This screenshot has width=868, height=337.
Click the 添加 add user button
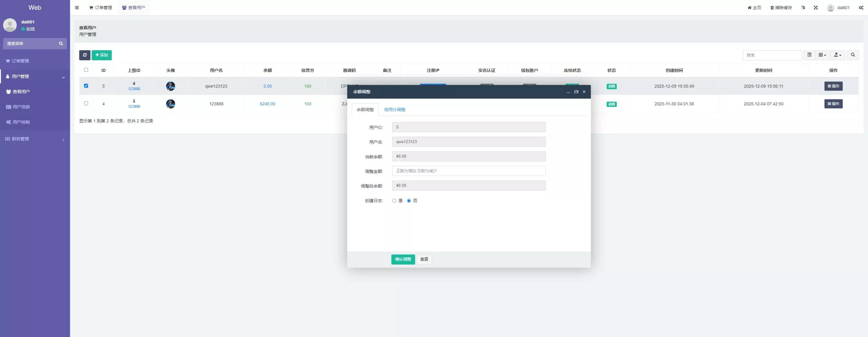click(101, 55)
